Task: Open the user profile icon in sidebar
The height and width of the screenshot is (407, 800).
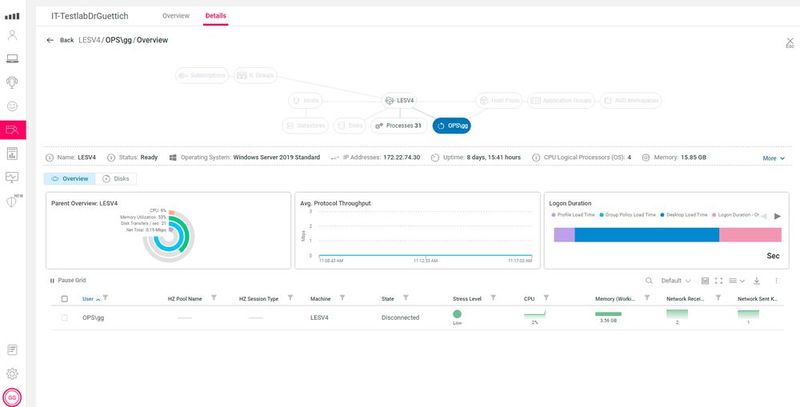Action: tap(12, 35)
